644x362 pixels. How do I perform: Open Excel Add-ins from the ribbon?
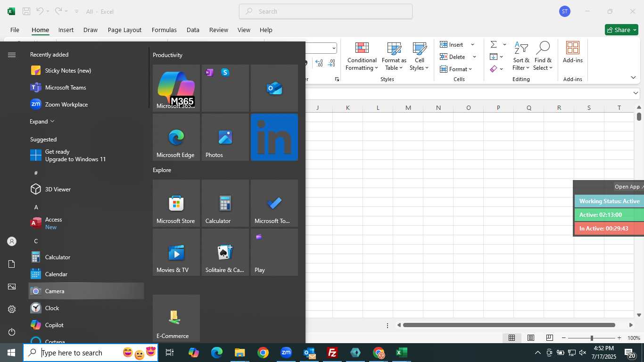click(572, 52)
